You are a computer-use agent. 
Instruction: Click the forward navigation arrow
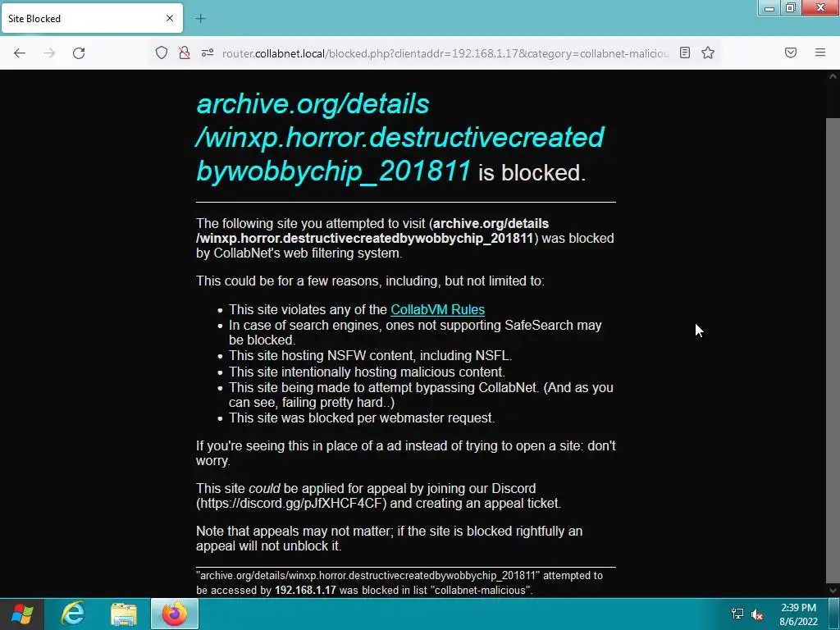(x=49, y=53)
